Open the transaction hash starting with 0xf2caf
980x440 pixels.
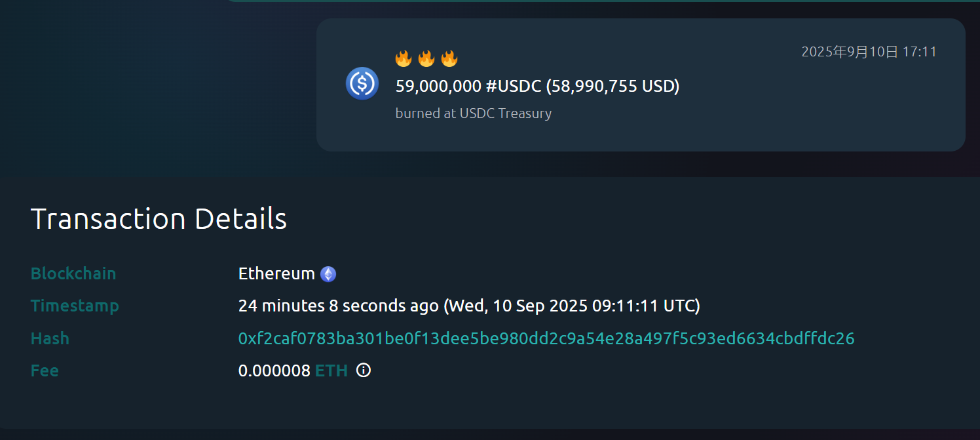[x=546, y=338]
